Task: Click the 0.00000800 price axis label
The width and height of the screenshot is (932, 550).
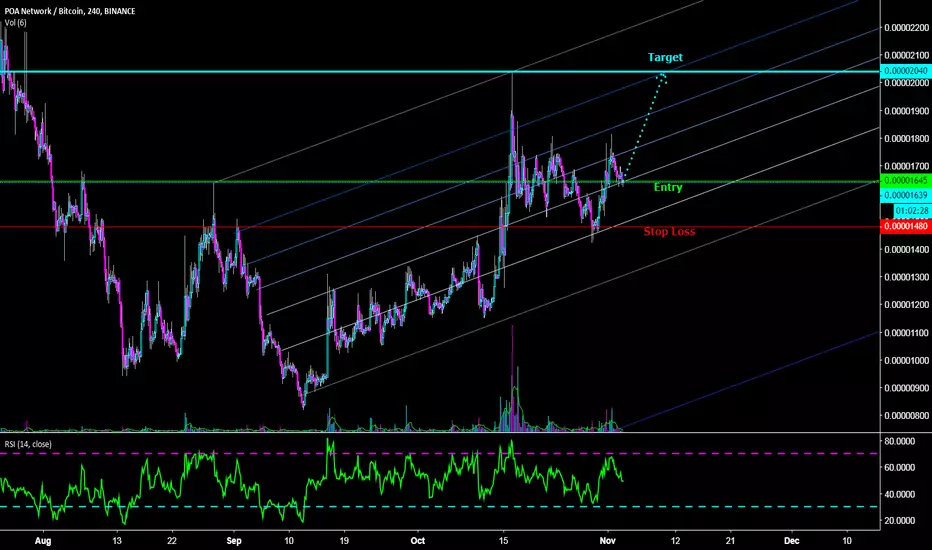Action: [x=906, y=416]
